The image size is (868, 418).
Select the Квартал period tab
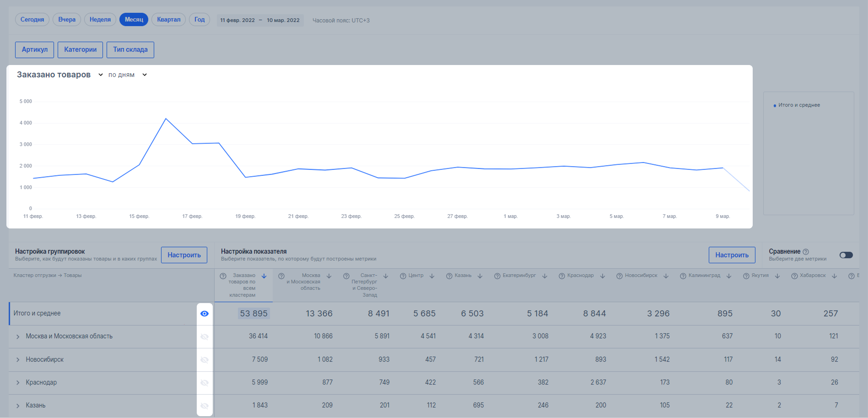click(168, 20)
